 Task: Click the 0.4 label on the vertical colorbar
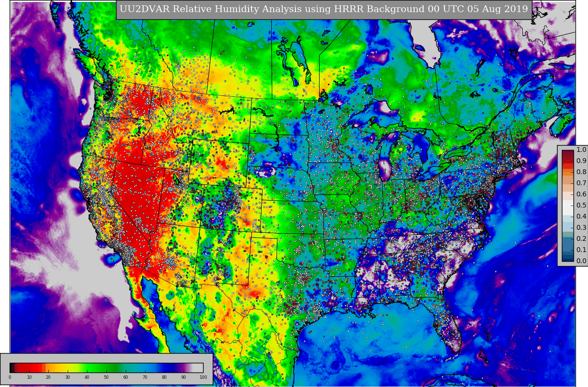coord(581,216)
